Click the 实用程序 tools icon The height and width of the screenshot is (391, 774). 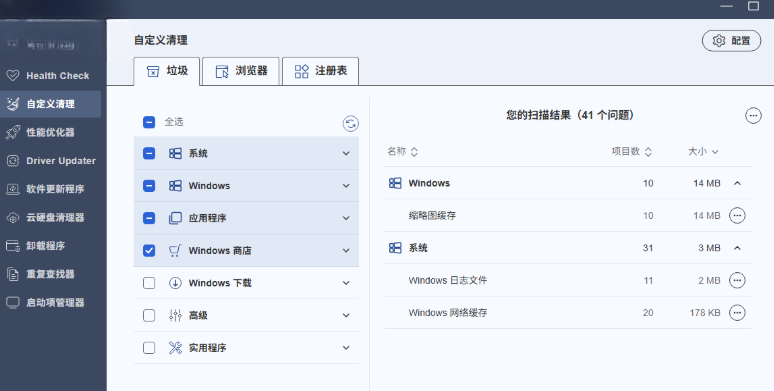point(175,348)
